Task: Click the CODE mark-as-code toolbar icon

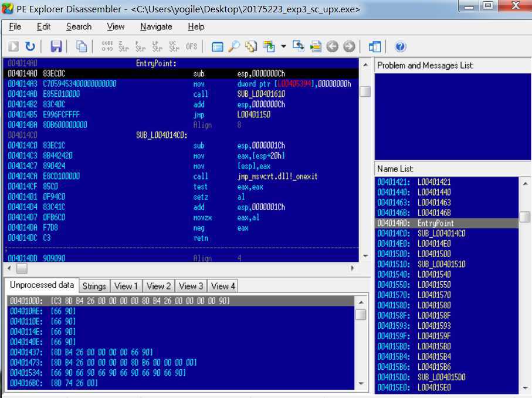Action: click(107, 46)
